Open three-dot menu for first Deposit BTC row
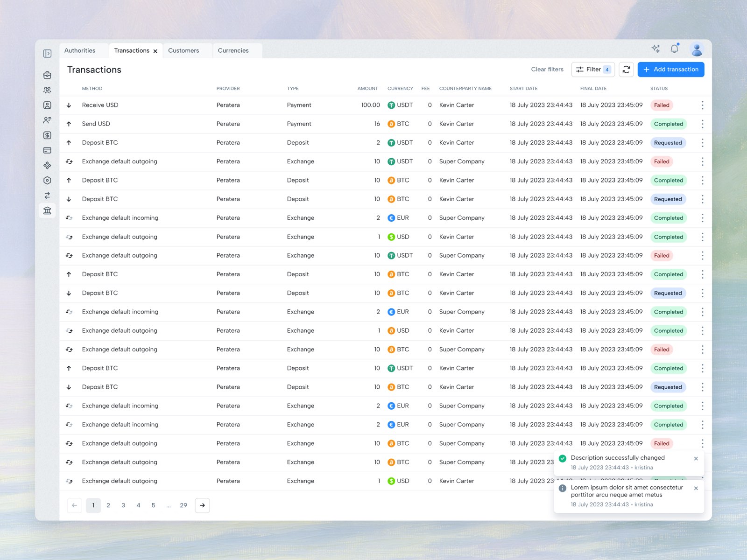747x560 pixels. 702,143
